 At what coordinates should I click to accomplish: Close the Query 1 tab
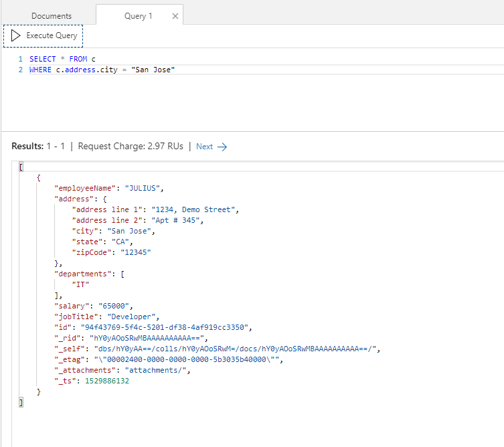coord(175,16)
